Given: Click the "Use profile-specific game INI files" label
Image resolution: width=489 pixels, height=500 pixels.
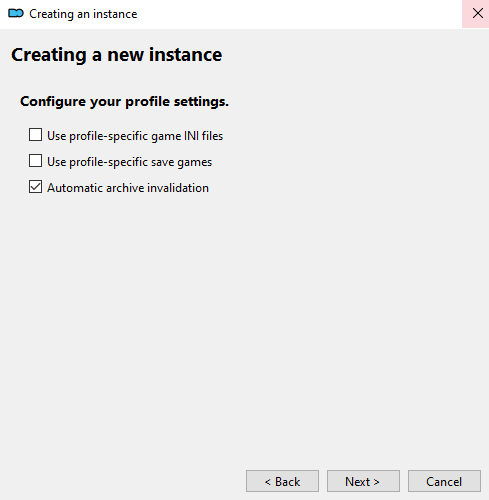Looking at the screenshot, I should 135,136.
